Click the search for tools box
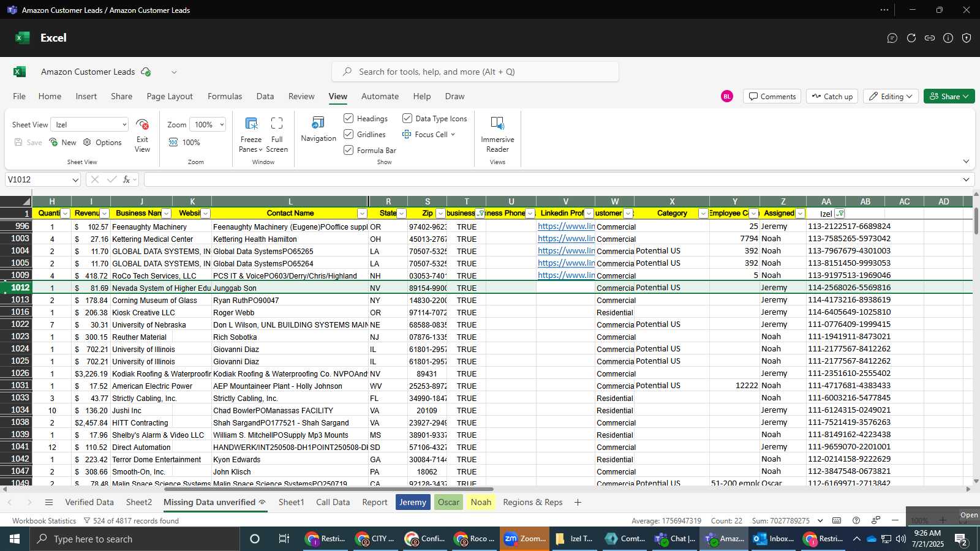 click(x=475, y=72)
